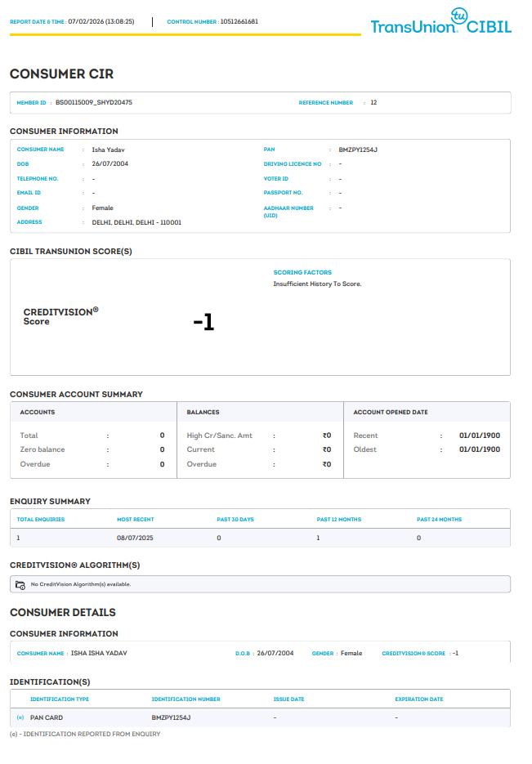Click the High Cr/Sanc. Amt label

coord(220,436)
